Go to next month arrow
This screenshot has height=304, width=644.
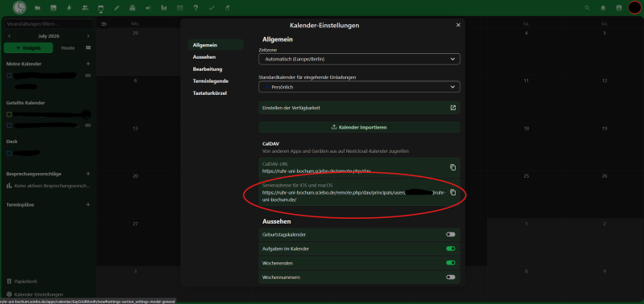[88, 36]
